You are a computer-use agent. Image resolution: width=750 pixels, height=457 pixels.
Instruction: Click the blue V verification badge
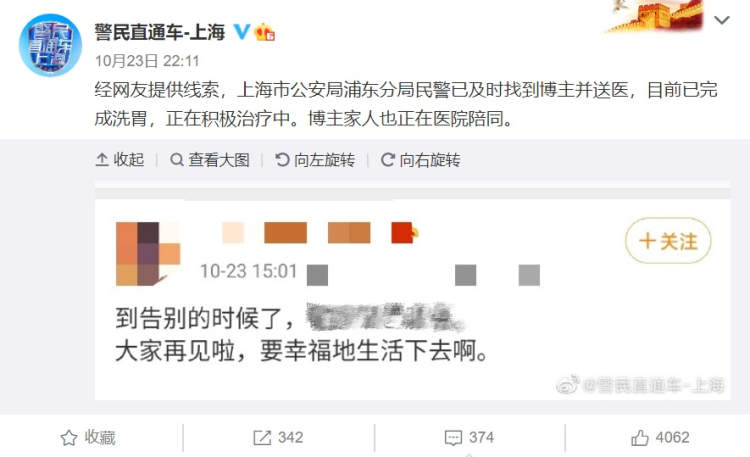tap(242, 32)
